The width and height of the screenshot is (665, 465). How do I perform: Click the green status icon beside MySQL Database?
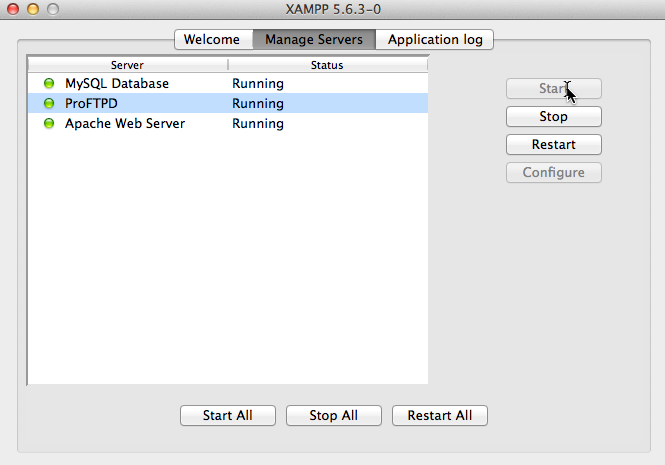coord(49,83)
